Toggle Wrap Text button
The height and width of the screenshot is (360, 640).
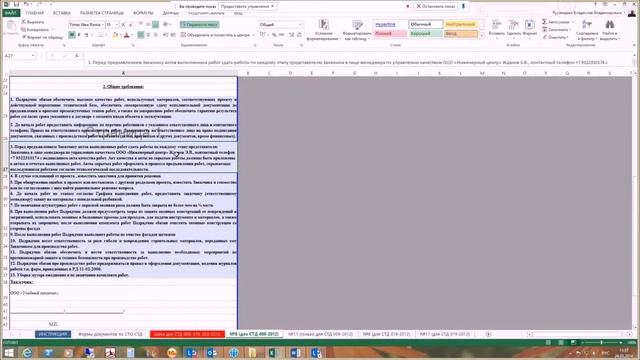coord(199,25)
